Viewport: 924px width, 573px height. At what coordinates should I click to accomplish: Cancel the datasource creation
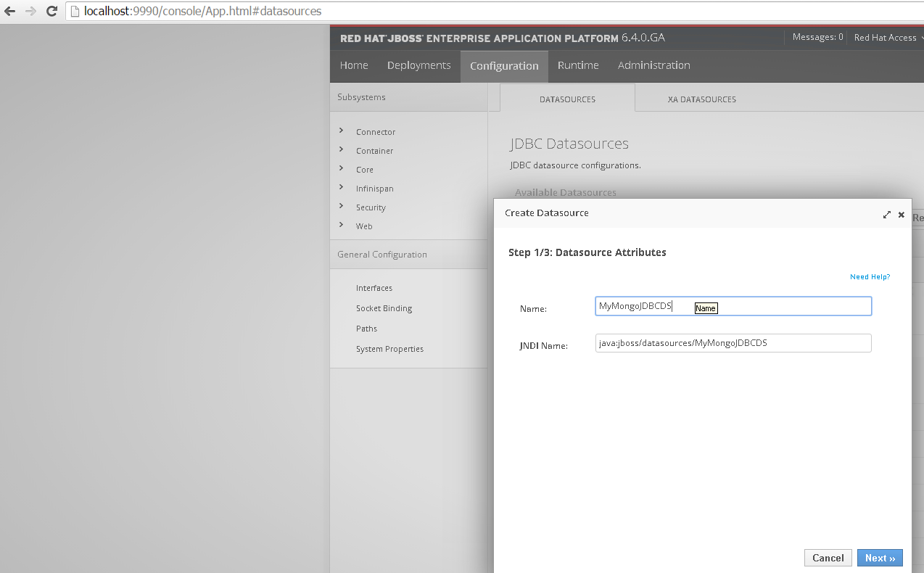tap(828, 558)
